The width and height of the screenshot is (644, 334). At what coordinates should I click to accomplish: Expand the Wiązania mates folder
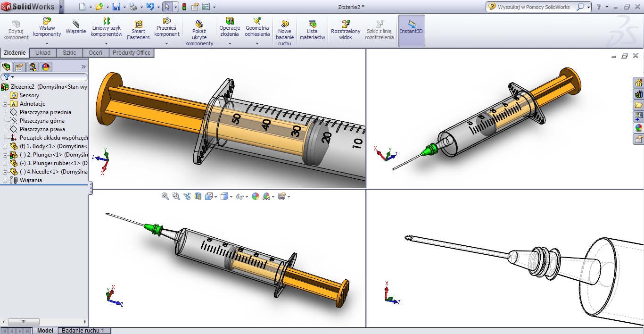(5, 180)
